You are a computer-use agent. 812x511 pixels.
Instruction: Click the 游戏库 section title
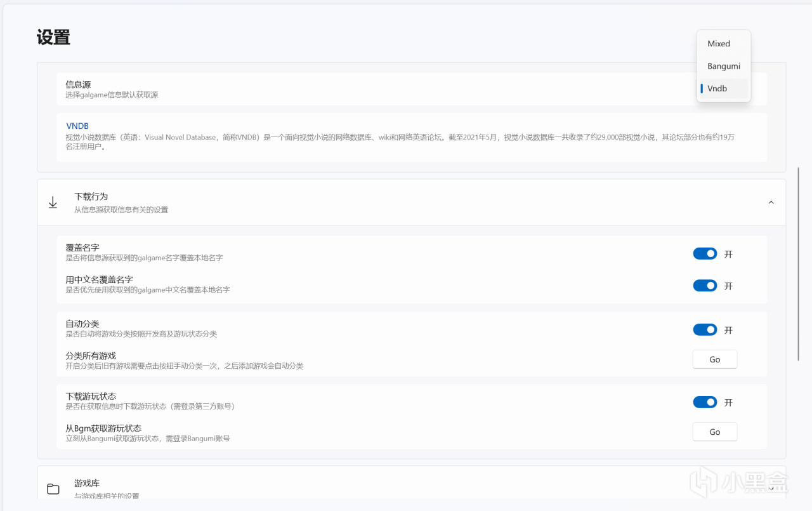[87, 483]
